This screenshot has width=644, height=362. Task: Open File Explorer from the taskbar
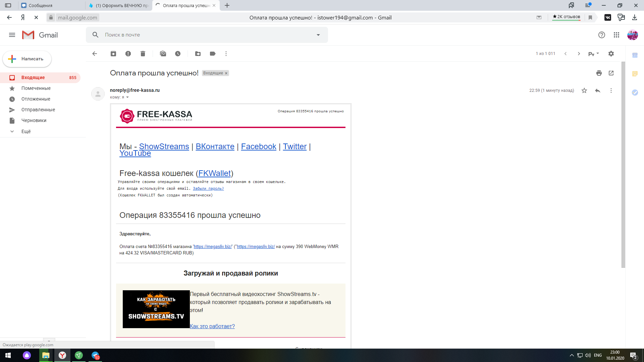[46, 355]
